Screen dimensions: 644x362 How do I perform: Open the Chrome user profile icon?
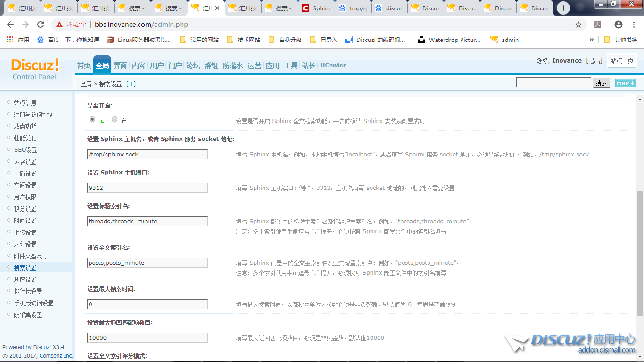(619, 25)
